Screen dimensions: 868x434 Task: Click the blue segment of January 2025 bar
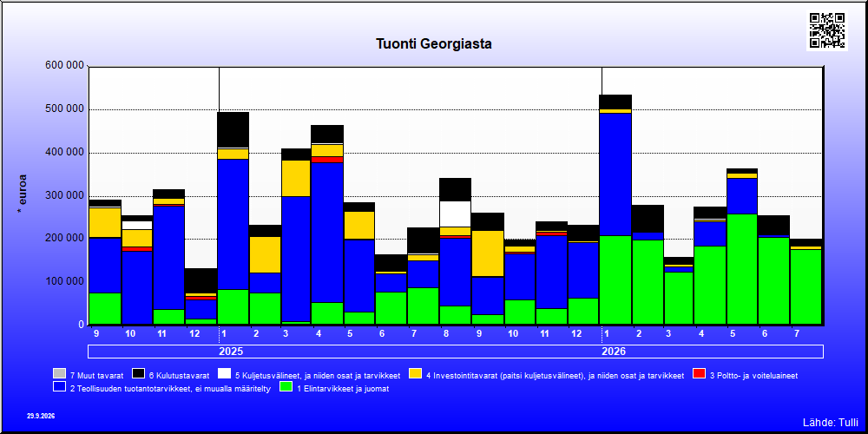[233, 224]
